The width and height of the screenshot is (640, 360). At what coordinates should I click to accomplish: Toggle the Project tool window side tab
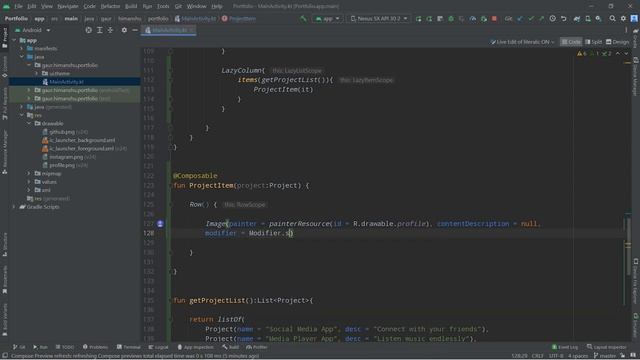(x=4, y=38)
